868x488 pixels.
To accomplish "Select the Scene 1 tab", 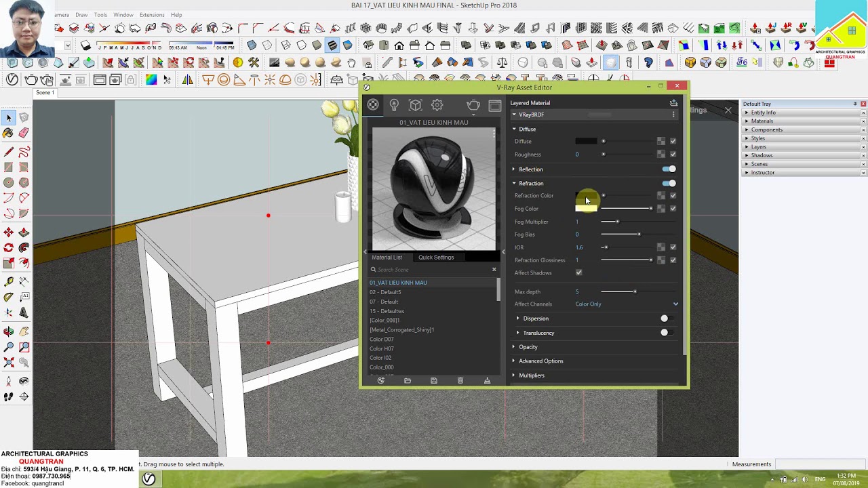I will (45, 93).
